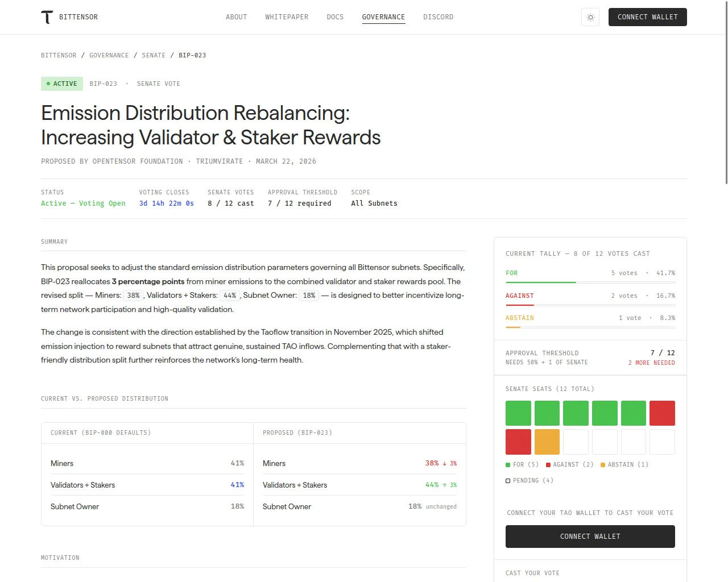Navigate to Senate breadcrumb link
Viewport: 728px width, 582px height.
(x=154, y=55)
